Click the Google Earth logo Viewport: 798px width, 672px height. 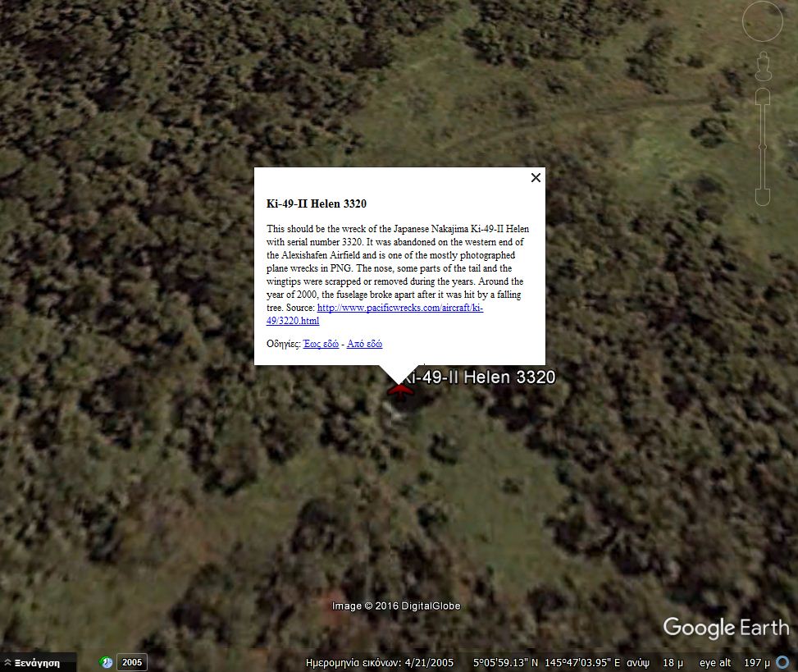[727, 628]
